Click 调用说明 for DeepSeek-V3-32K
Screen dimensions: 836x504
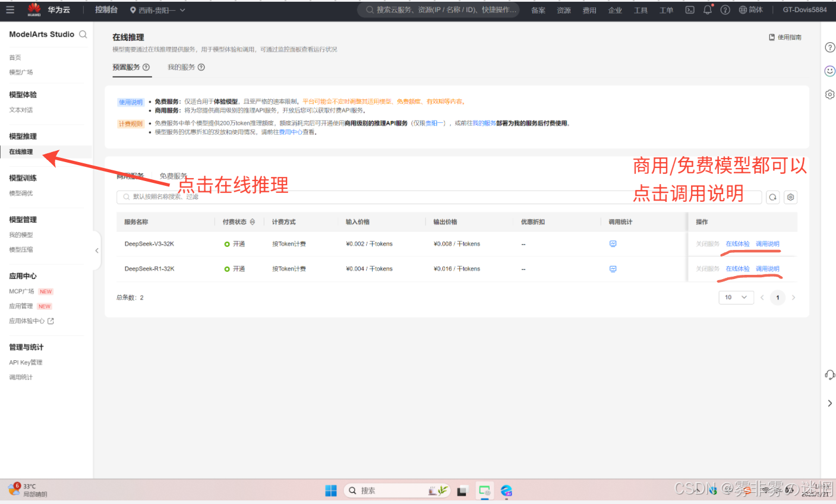click(767, 244)
